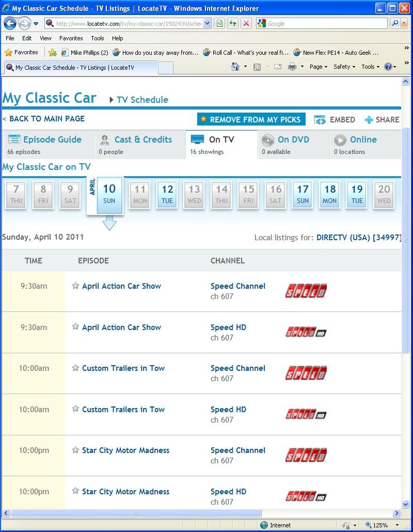413x532 pixels.
Task: Expand the Page command dropdown
Action: click(319, 67)
